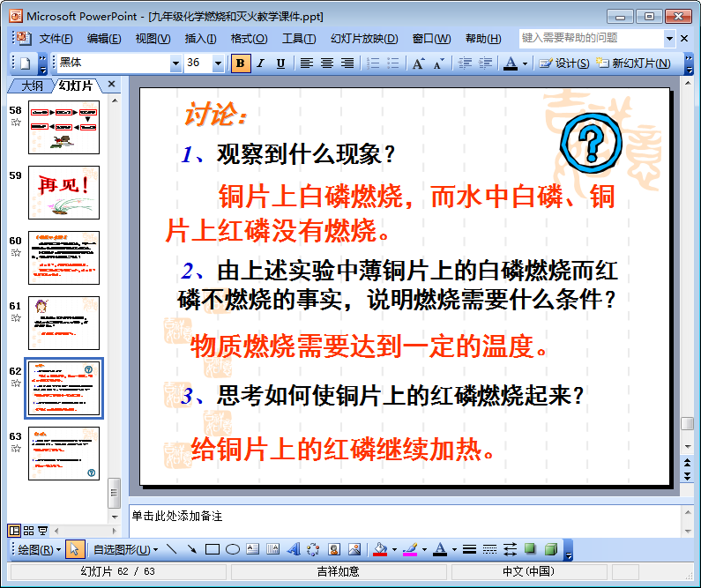701x588 pixels.
Task: Switch to the 大纲 outline tab
Action: 32,86
